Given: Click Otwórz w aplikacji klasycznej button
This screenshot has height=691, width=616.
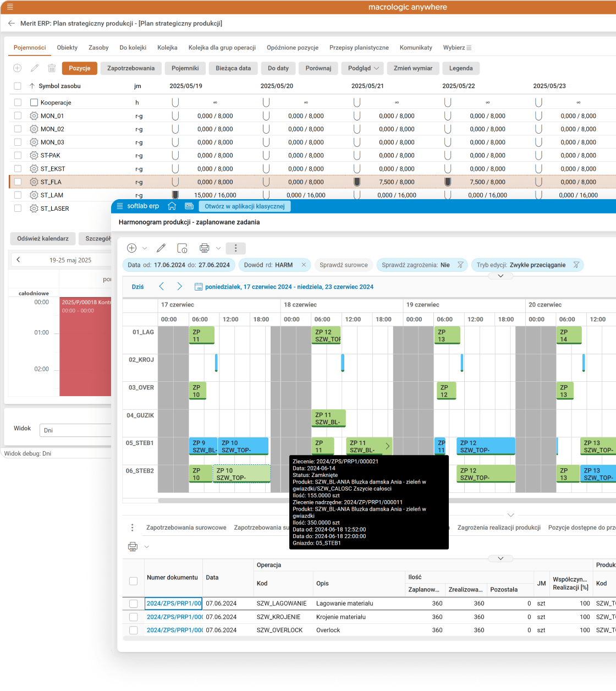Looking at the screenshot, I should point(244,206).
